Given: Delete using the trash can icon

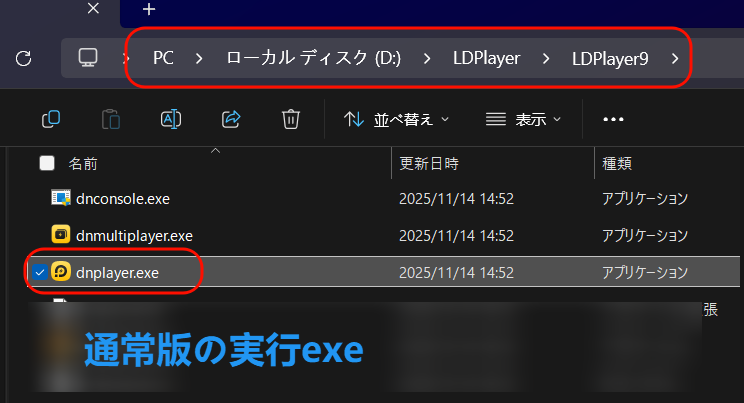Looking at the screenshot, I should pyautogui.click(x=291, y=119).
